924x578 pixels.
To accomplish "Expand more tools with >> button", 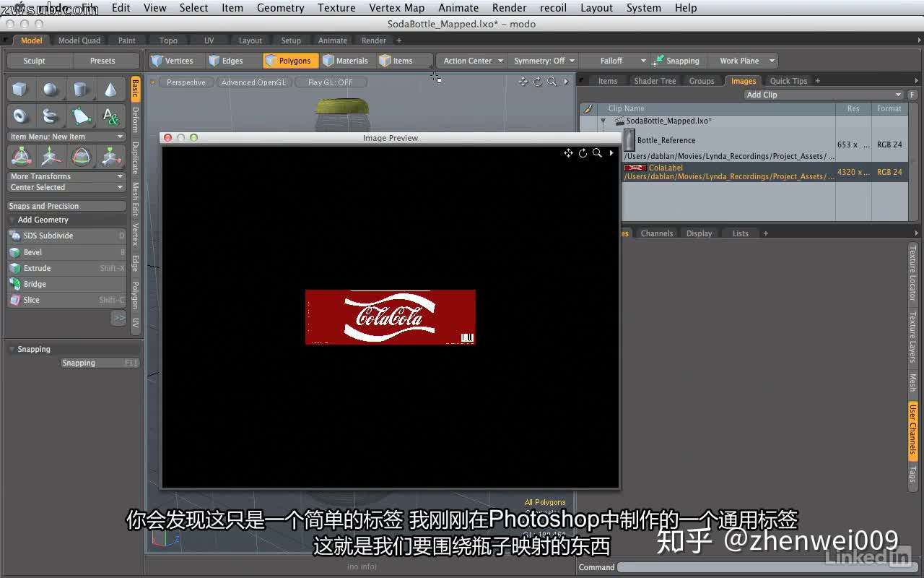I will pos(118,318).
